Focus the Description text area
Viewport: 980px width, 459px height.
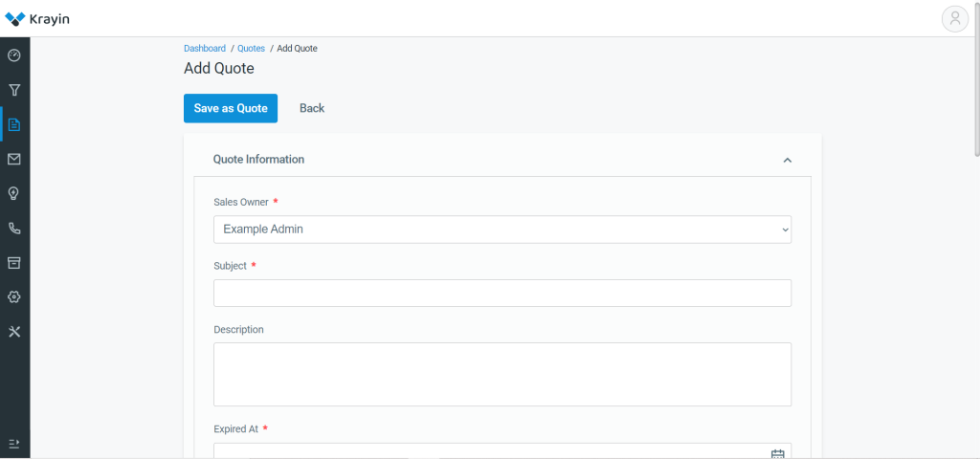click(502, 374)
